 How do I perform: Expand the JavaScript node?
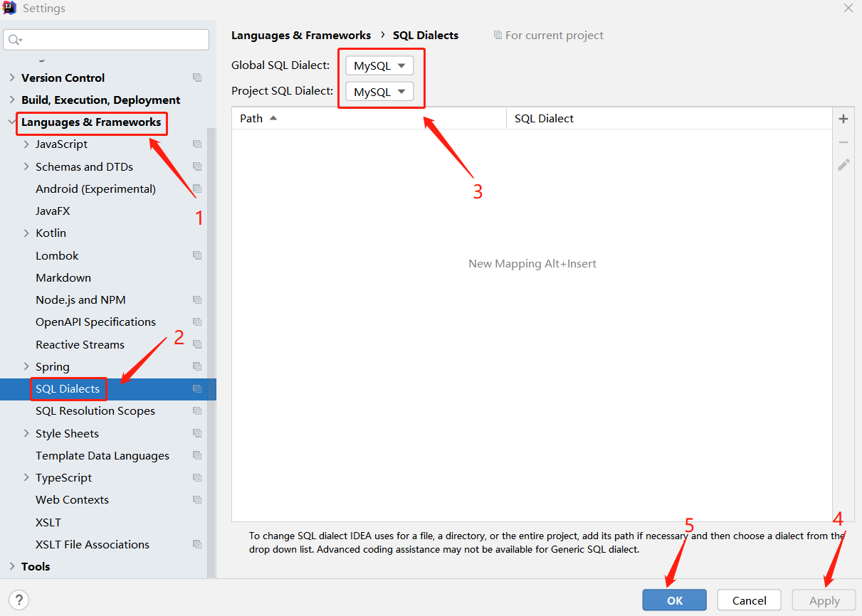coord(26,144)
